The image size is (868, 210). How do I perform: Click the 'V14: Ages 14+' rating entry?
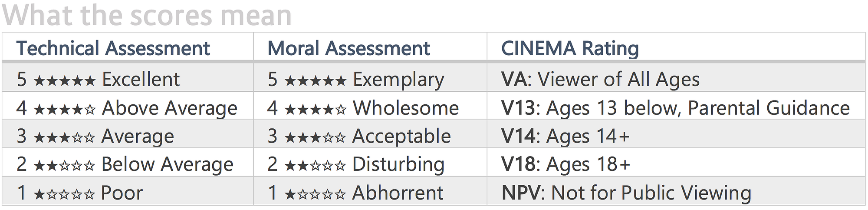pos(566,136)
